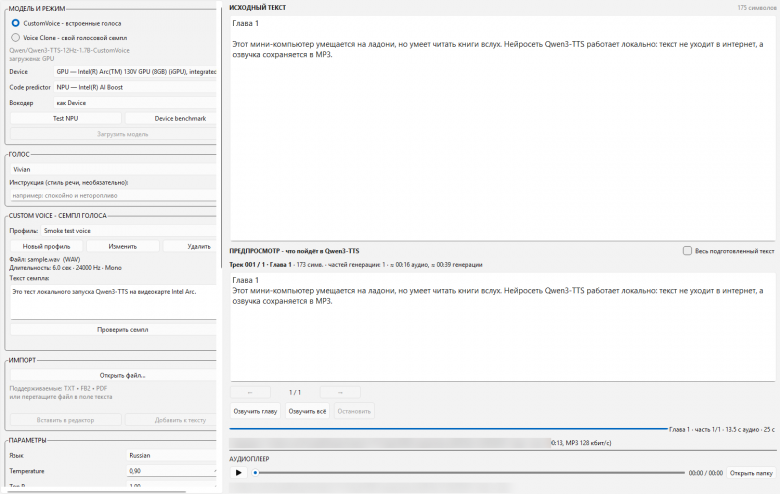Open the Device dropdown
Viewport: 780px width, 494px height.
point(135,72)
